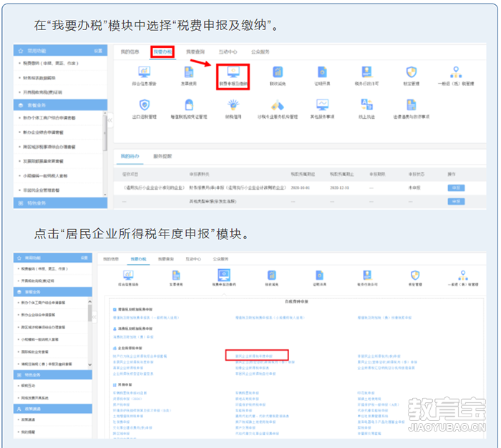
Task: Open 新办个体工商户综合申请套餐 in upper sidebar
Action: 49,117
